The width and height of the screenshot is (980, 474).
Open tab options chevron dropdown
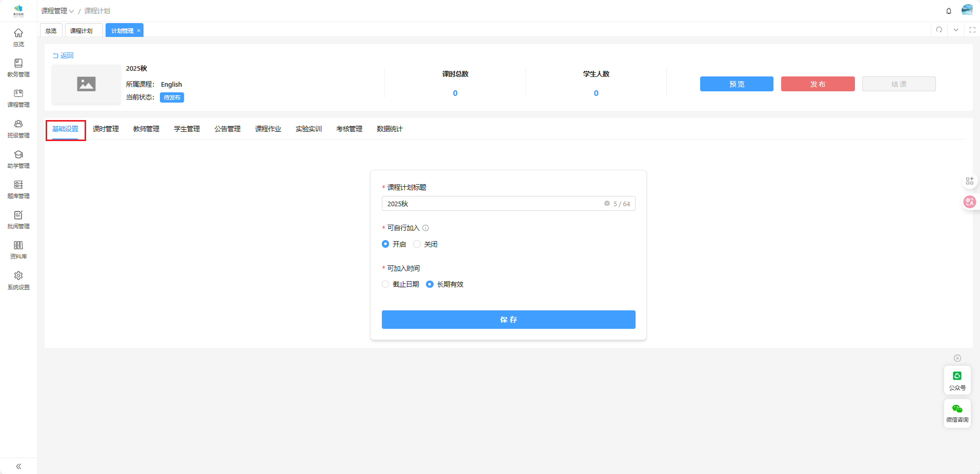pos(956,30)
